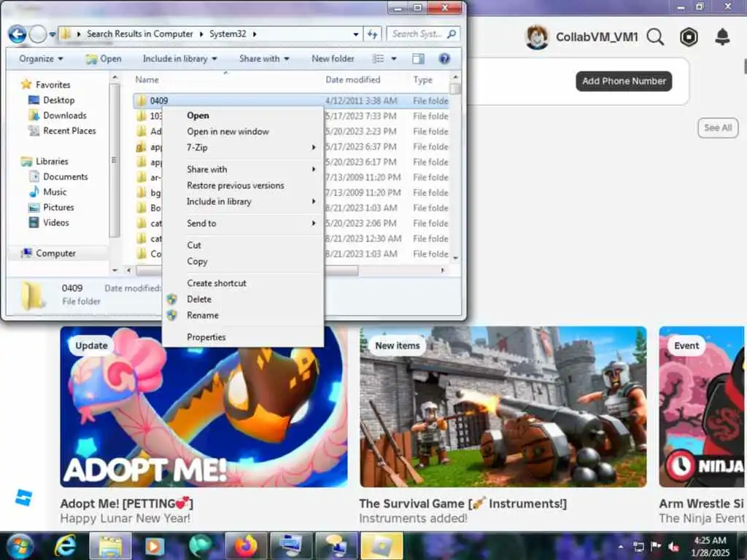Screen dimensions: 747x560
Task: Open recent pages dropdown arrow
Action: [x=52, y=34]
